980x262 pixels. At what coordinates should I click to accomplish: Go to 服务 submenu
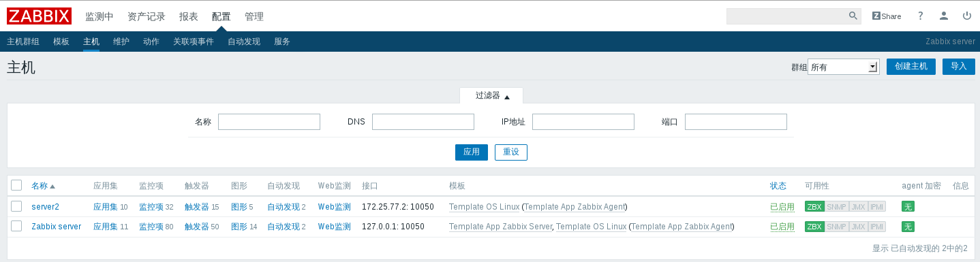(x=282, y=42)
